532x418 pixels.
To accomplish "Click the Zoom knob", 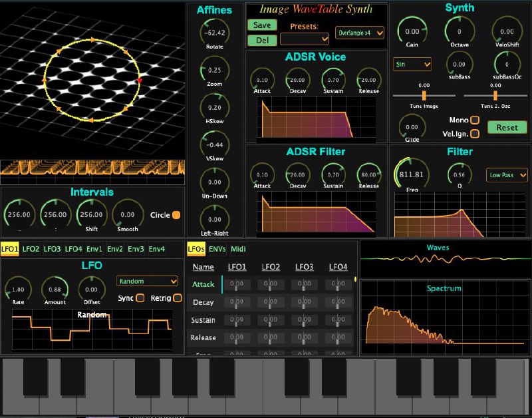I will [215, 70].
